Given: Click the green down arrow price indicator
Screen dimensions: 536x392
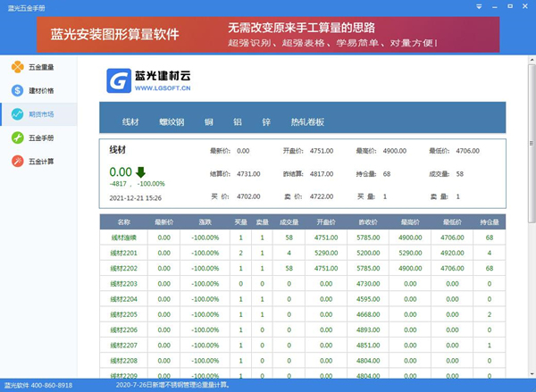Looking at the screenshot, I should coord(141,171).
